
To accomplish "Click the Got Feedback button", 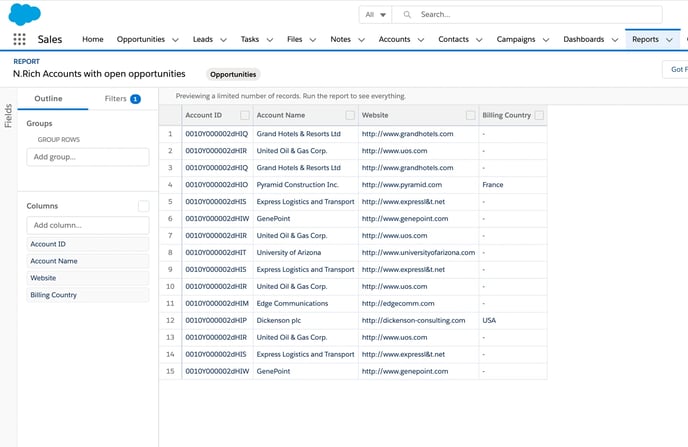I will (x=676, y=69).
